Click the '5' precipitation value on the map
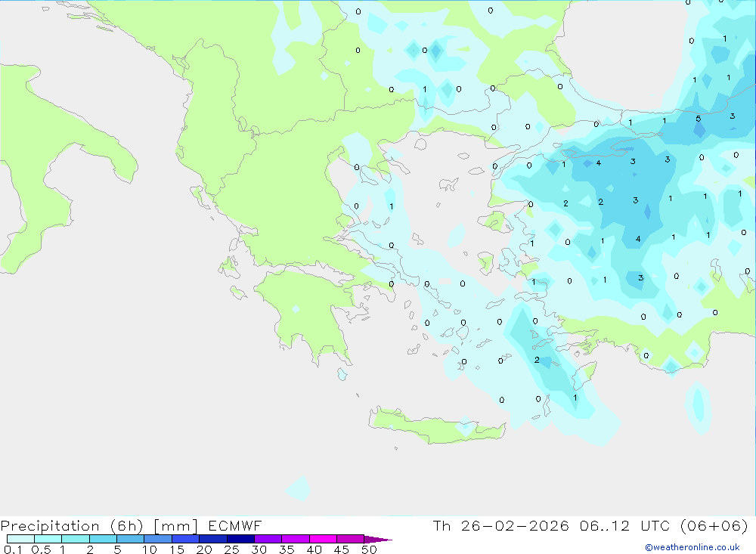Screen dimensions: 756x554 [698, 119]
